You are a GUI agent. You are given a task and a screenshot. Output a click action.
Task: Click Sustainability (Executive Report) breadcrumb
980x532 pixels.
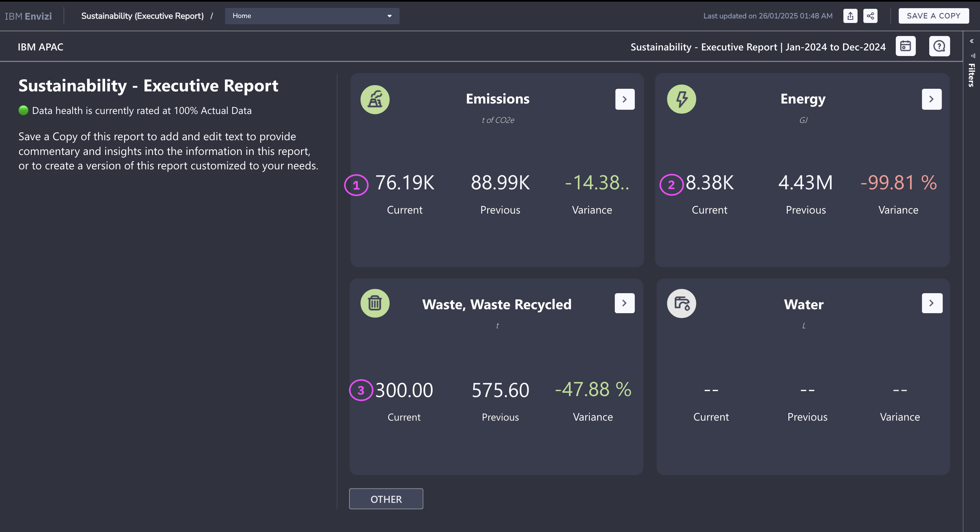point(142,16)
